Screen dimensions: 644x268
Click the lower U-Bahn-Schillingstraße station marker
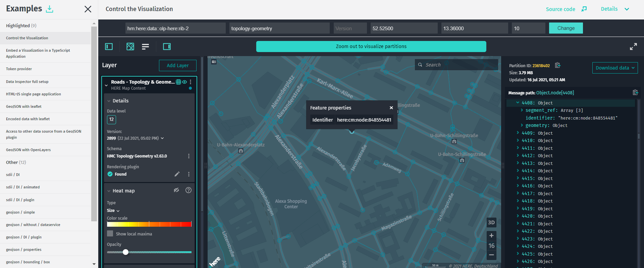tap(462, 161)
